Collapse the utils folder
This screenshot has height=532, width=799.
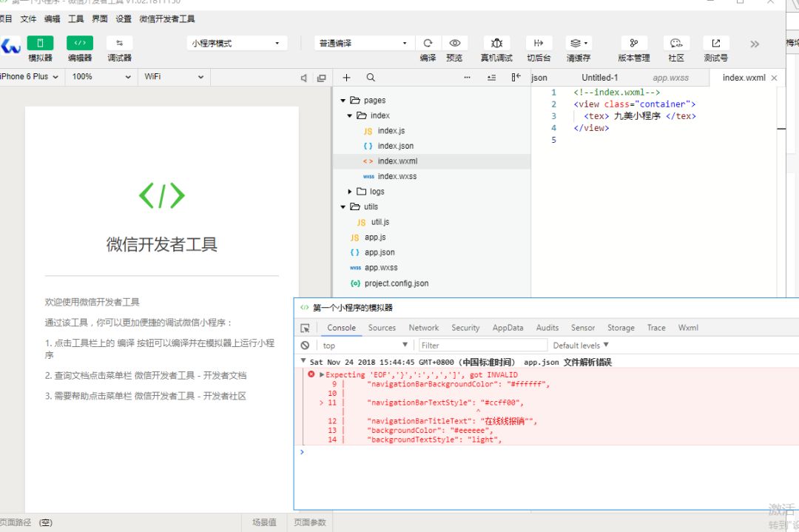pyautogui.click(x=343, y=207)
